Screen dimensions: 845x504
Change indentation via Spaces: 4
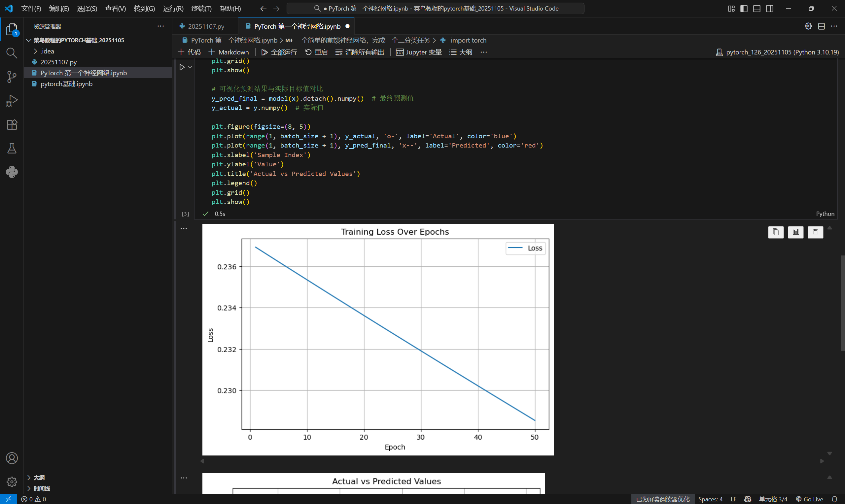click(711, 499)
